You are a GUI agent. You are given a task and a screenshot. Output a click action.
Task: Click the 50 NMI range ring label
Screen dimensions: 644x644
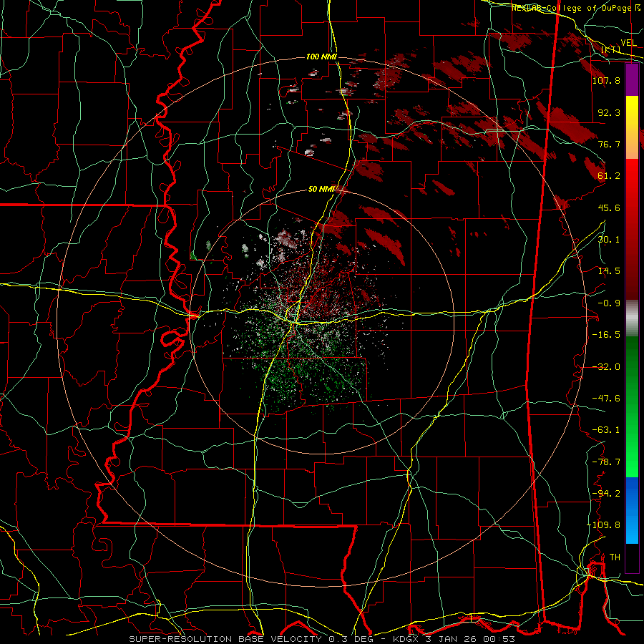click(321, 190)
